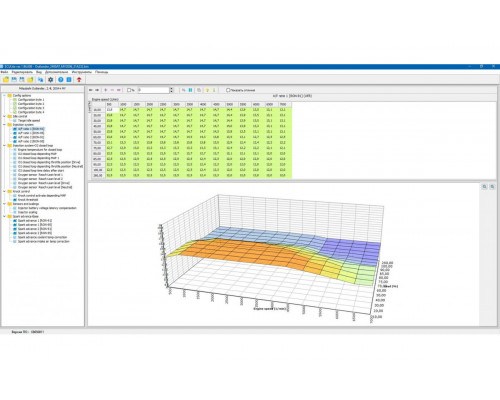500x400 pixels.
Task: Open file using yellow folder toolbar icon
Action: click(x=6, y=80)
